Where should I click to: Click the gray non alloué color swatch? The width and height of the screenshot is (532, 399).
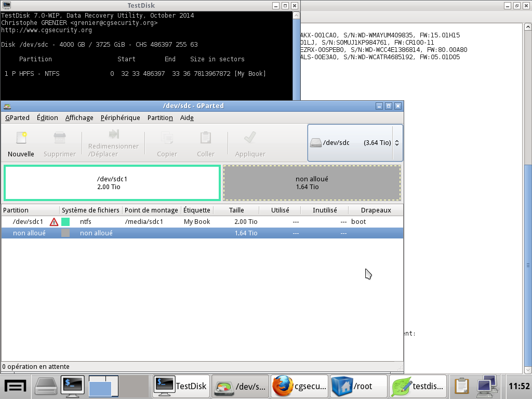pos(65,233)
